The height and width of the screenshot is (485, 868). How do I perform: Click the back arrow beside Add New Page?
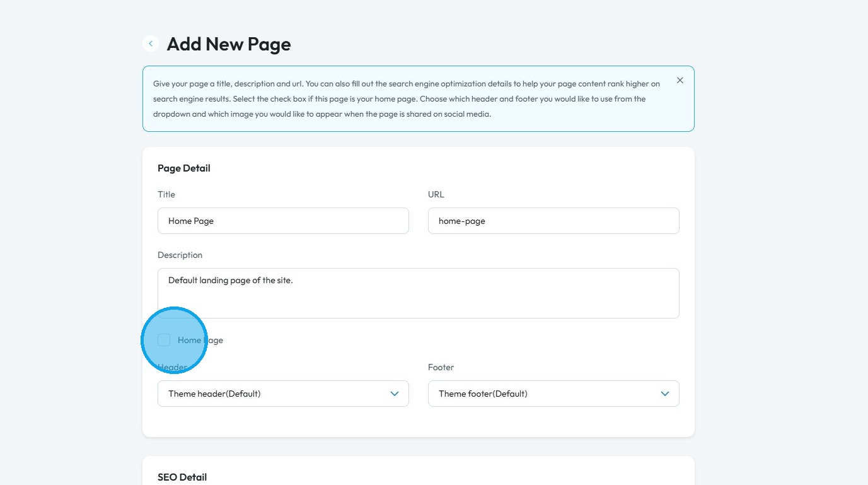[x=151, y=44]
